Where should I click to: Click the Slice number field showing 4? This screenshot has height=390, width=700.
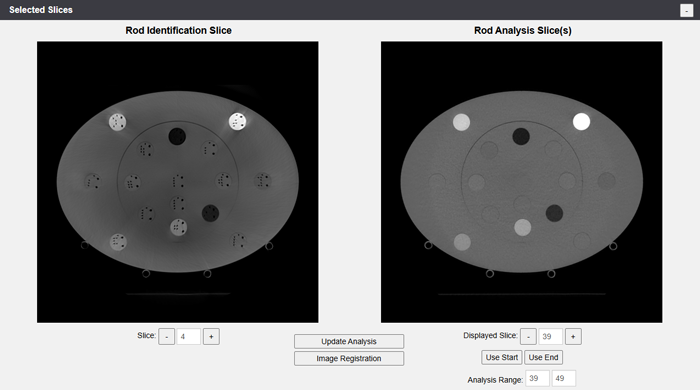(x=189, y=336)
